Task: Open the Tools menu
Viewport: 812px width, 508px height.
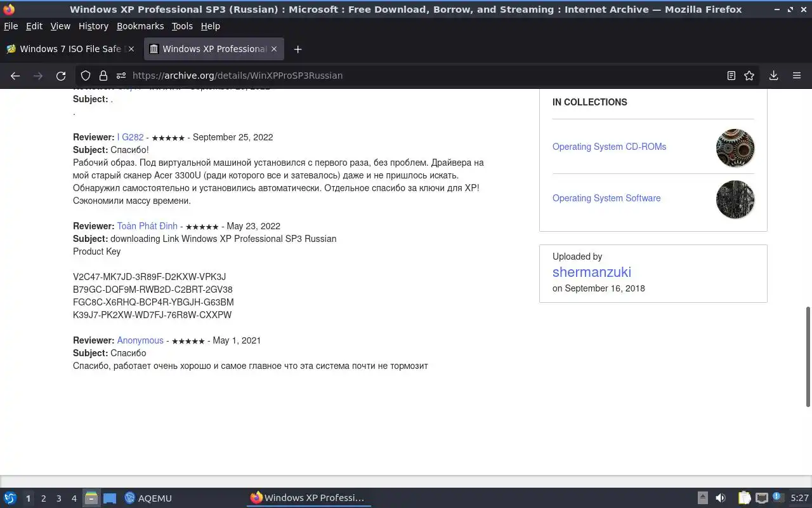Action: [x=182, y=26]
